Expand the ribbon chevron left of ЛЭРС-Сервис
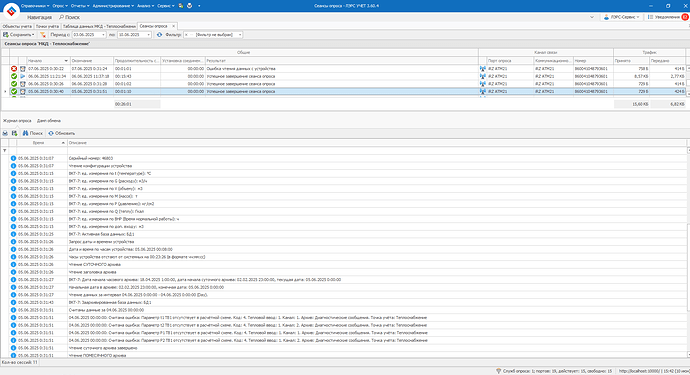Image resolution: width=690 pixels, height=375 pixels. [x=592, y=17]
